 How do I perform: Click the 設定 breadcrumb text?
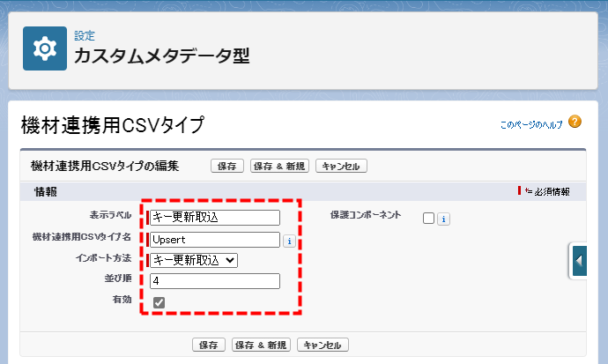click(85, 36)
